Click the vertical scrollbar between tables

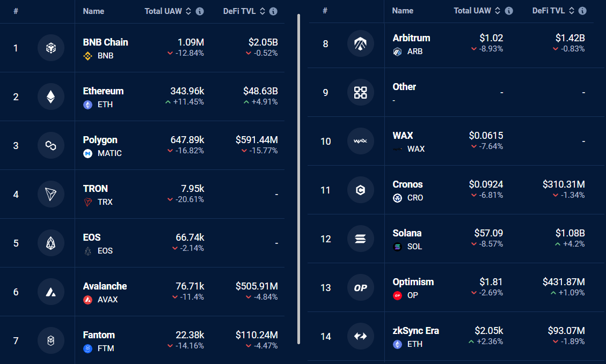[x=298, y=177]
